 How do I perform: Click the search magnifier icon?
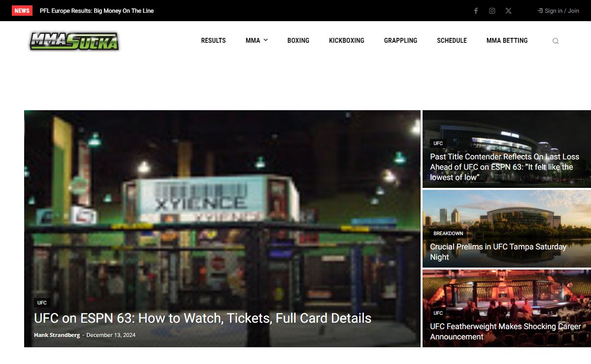(556, 41)
